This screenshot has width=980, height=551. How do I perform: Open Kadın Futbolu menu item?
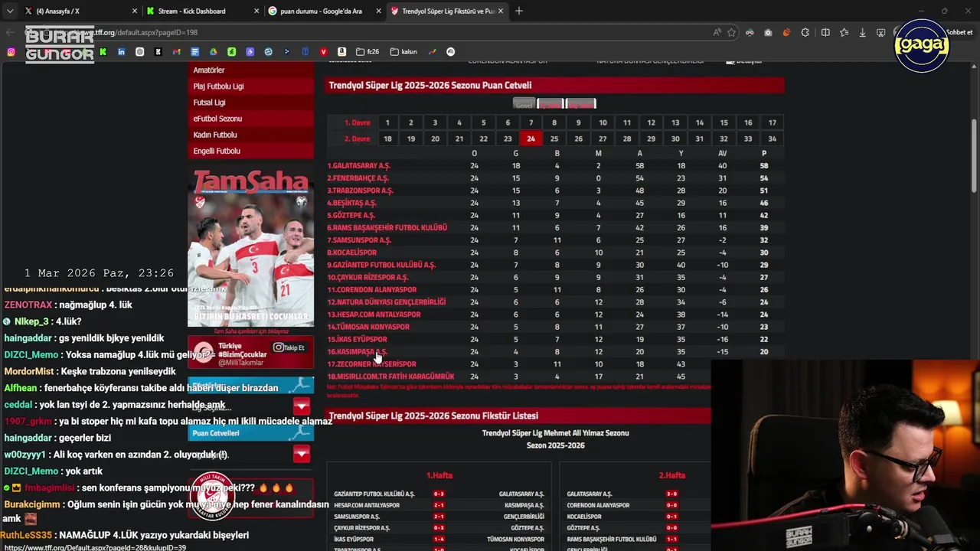tap(250, 135)
